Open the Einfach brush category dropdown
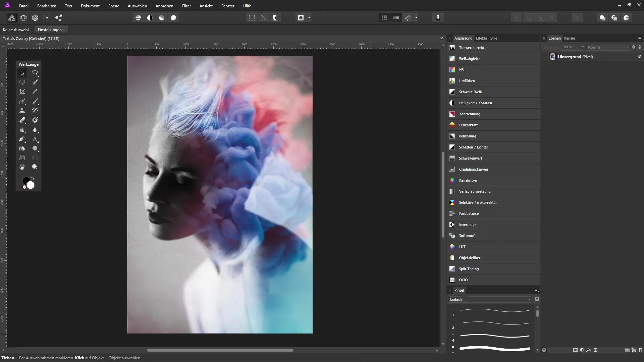 tap(490, 299)
